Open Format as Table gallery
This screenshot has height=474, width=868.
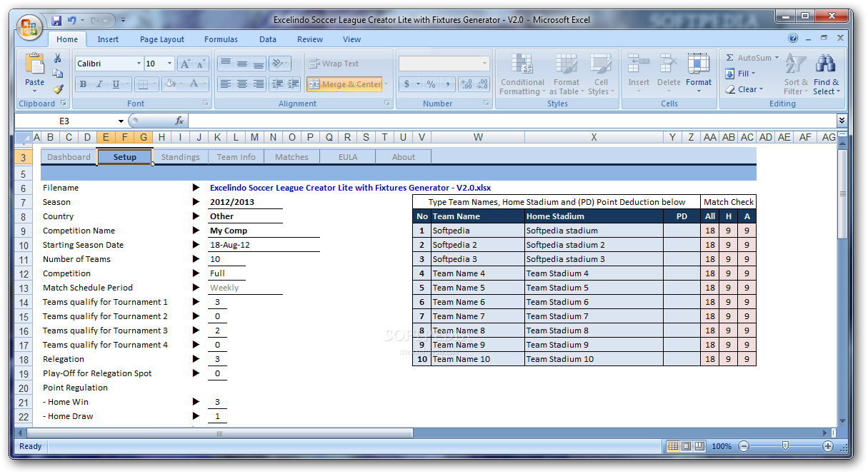tap(567, 74)
